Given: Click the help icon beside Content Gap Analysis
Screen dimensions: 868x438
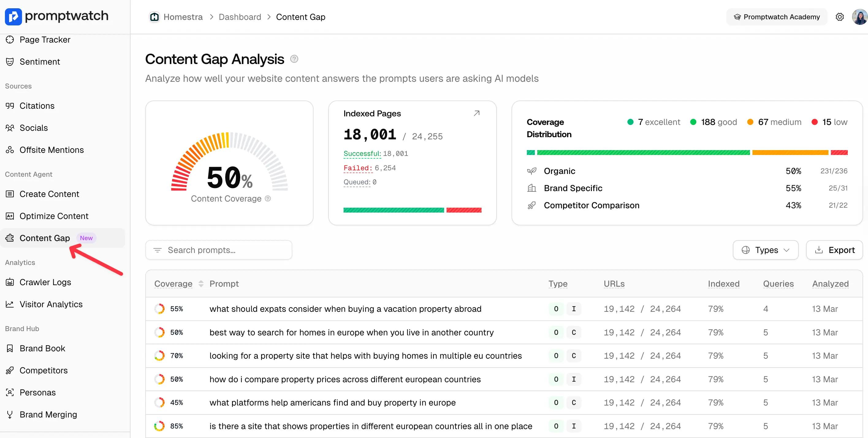Looking at the screenshot, I should tap(294, 59).
